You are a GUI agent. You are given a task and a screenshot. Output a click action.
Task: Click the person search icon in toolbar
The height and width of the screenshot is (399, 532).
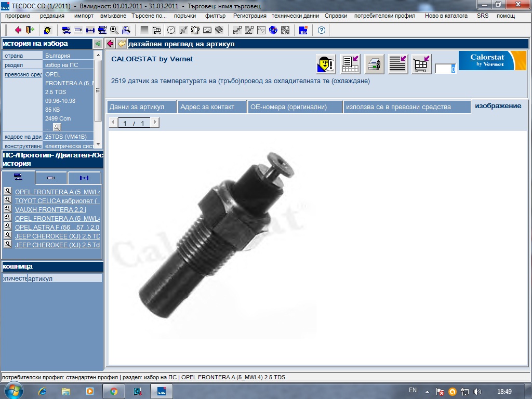click(x=126, y=30)
